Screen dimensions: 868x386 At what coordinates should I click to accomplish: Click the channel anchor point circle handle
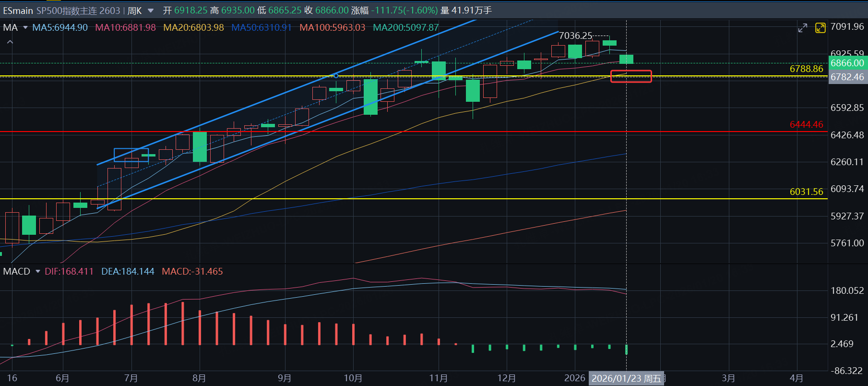point(336,76)
